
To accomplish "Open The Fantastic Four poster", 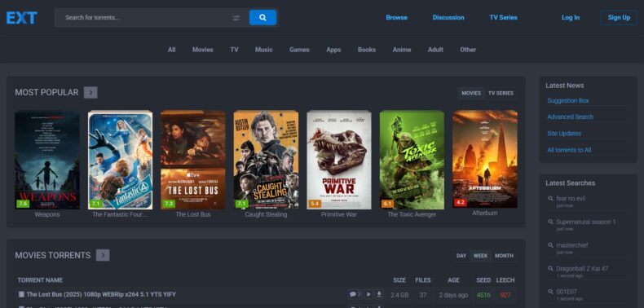I will [120, 160].
